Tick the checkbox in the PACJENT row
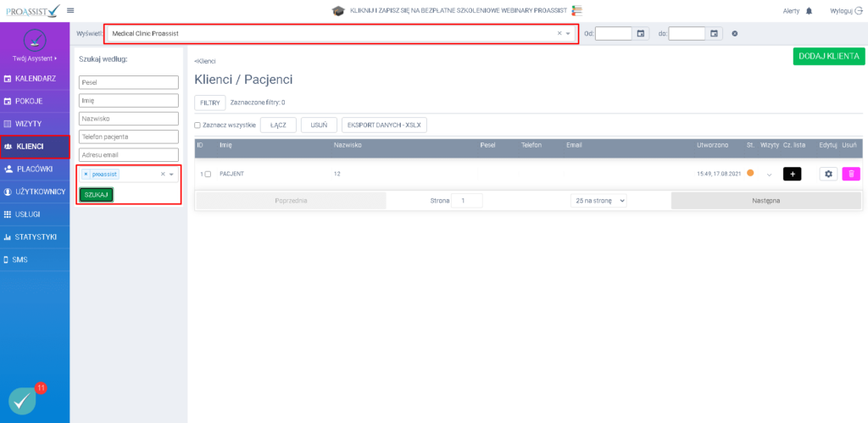 [208, 174]
